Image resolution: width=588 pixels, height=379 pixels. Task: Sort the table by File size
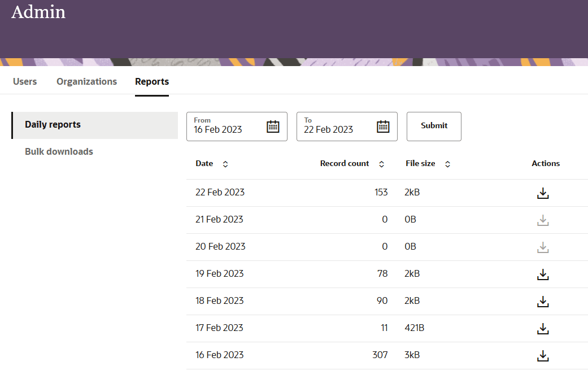(x=447, y=164)
